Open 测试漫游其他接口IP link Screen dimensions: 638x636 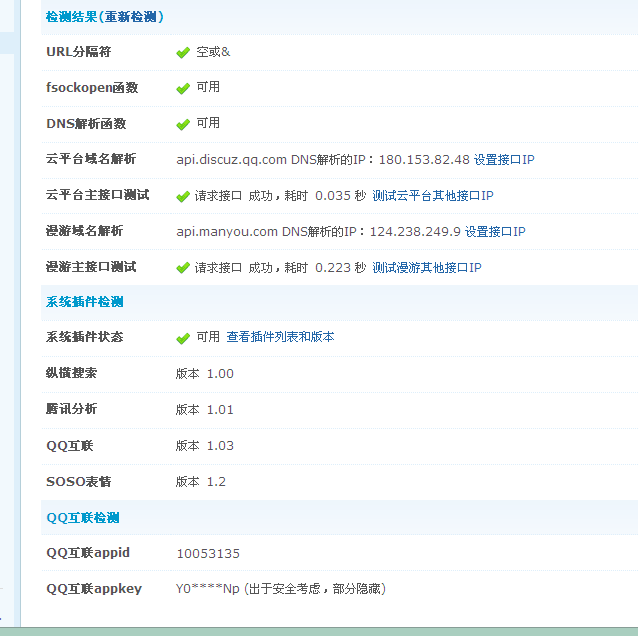click(x=427, y=267)
